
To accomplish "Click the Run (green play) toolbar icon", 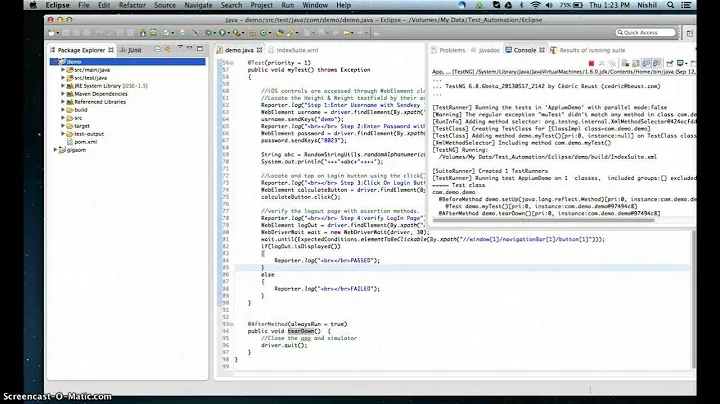I will coord(222,33).
